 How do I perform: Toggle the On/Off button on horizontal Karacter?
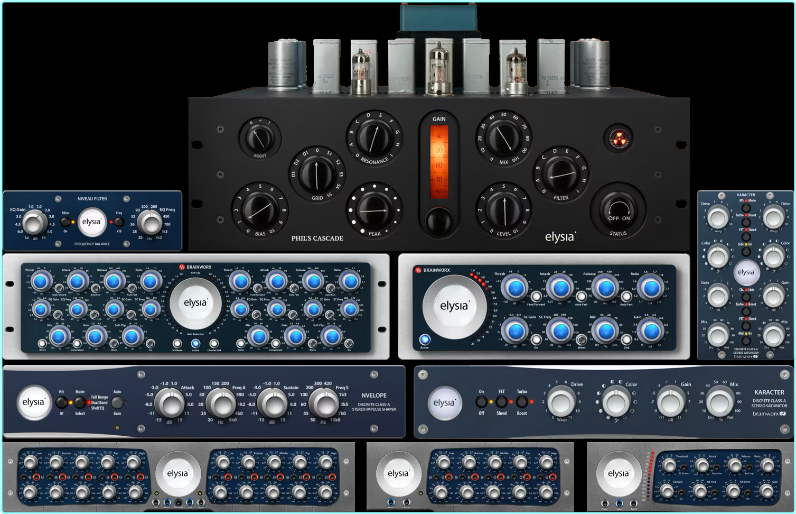[x=481, y=402]
